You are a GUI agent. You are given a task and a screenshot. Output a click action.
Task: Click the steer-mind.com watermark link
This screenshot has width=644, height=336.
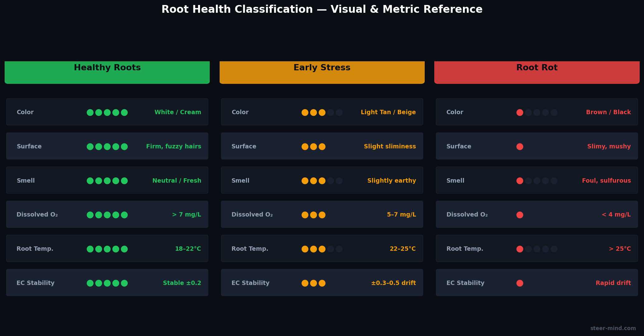[613, 328]
